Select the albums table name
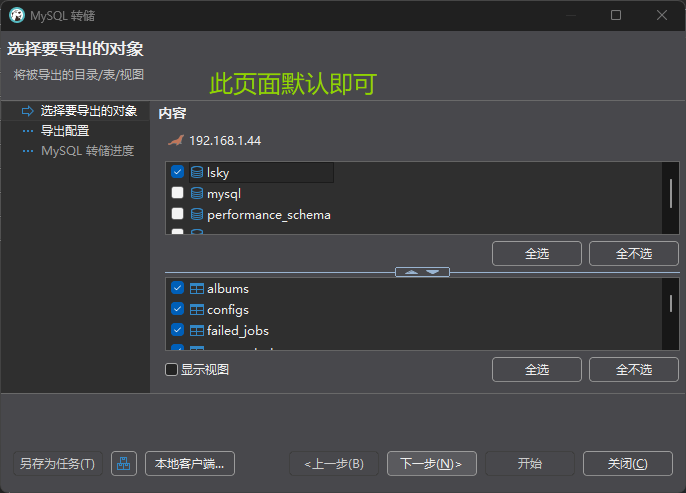This screenshot has height=493, width=686. click(228, 289)
